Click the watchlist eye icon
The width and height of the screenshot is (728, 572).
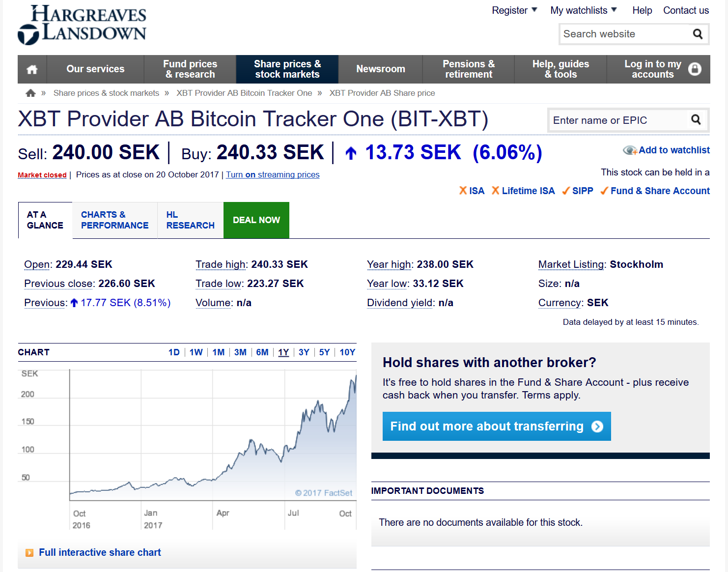[630, 150]
